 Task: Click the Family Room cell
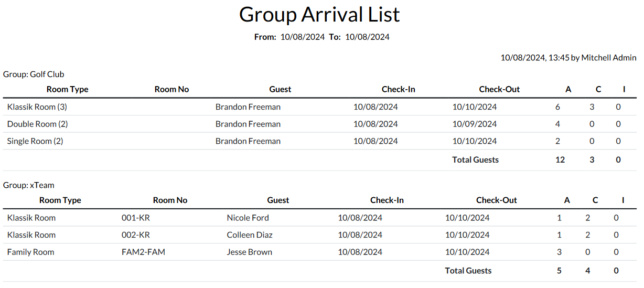pyautogui.click(x=31, y=252)
